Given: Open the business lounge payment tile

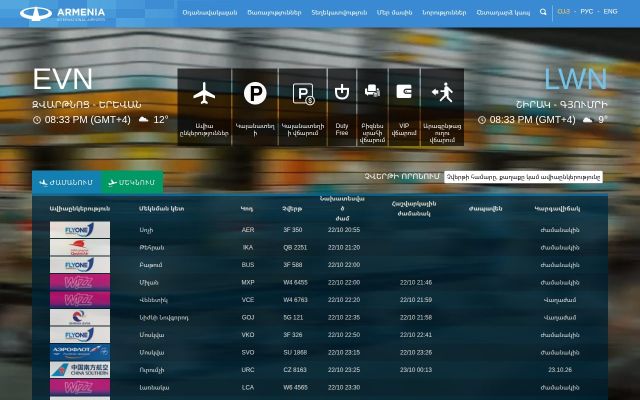Looking at the screenshot, I should [372, 107].
